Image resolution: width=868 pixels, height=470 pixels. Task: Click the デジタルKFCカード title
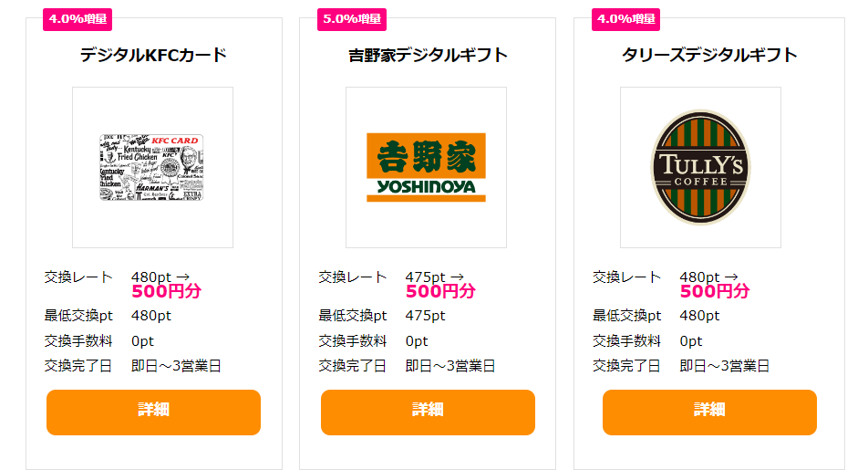pyautogui.click(x=153, y=55)
